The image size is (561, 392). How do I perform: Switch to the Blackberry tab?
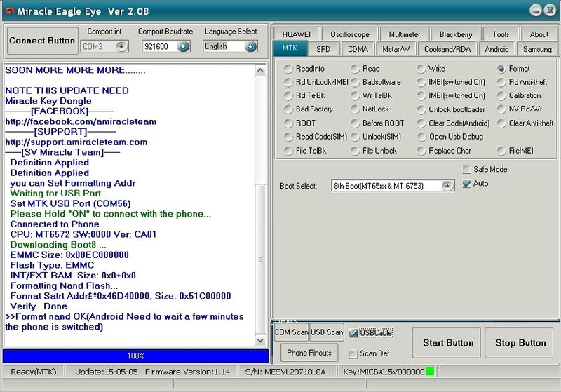(455, 34)
